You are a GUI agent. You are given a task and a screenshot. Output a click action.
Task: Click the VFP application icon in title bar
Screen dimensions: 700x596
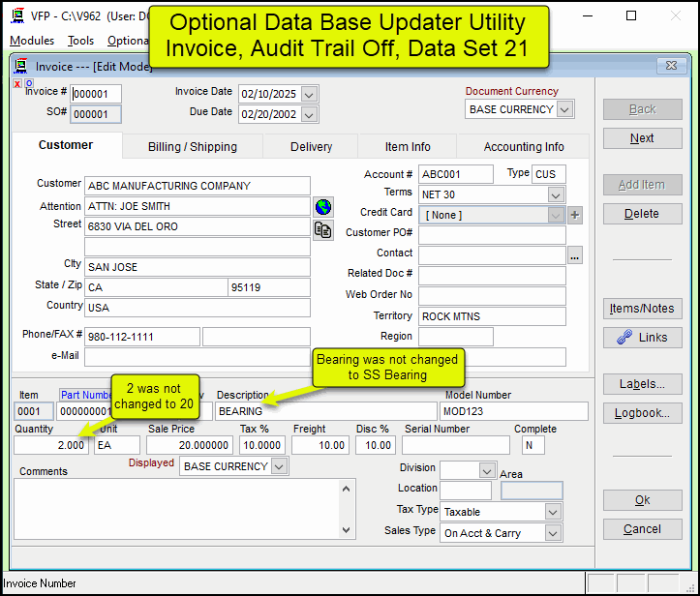click(x=17, y=16)
